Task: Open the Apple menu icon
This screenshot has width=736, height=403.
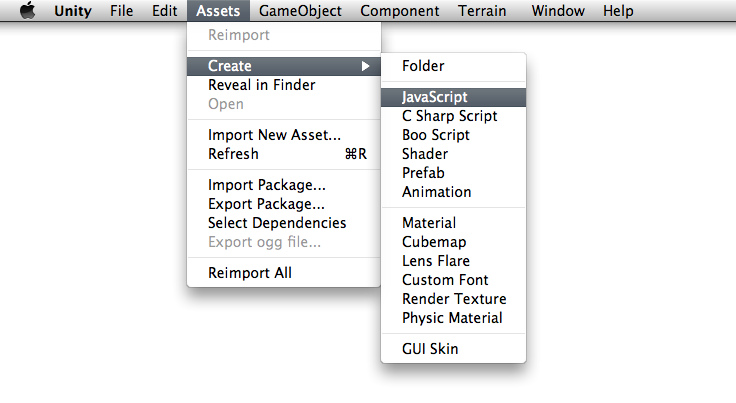Action: [28, 10]
